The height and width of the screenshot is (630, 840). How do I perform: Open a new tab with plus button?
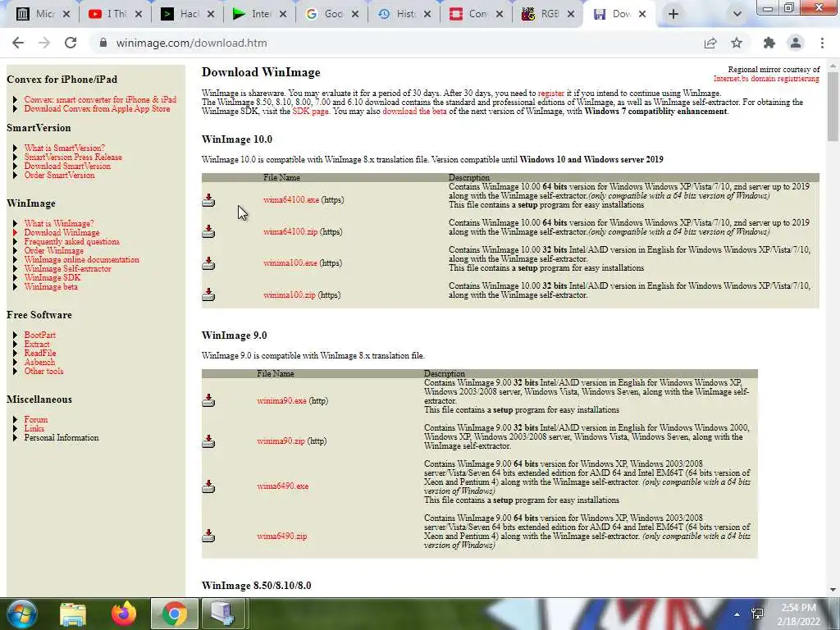[x=673, y=14]
